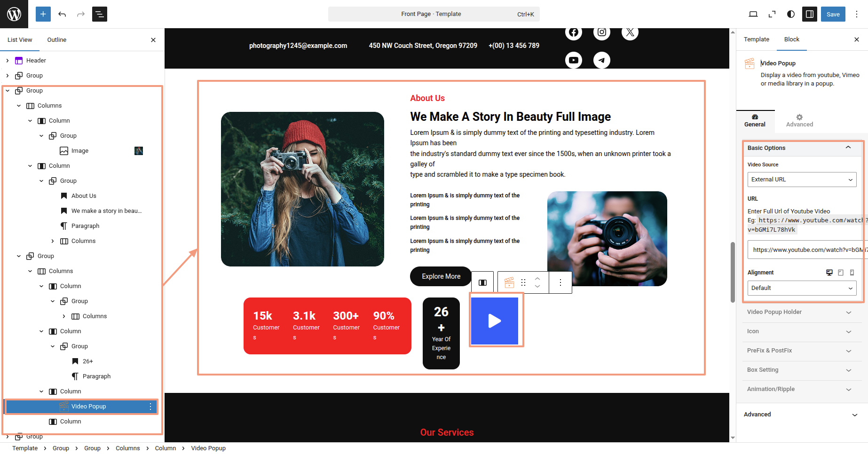Open the Styles half-circle icon

point(791,14)
